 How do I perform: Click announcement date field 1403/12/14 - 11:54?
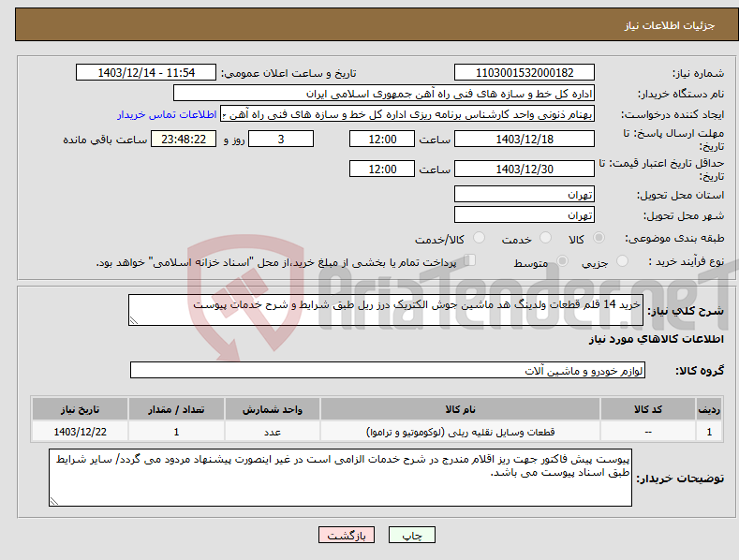pos(146,73)
